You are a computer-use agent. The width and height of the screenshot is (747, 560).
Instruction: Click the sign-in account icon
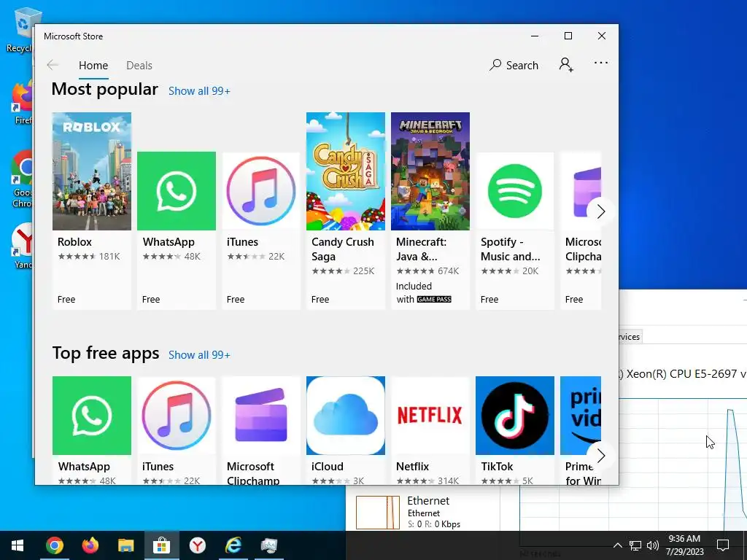click(x=566, y=65)
